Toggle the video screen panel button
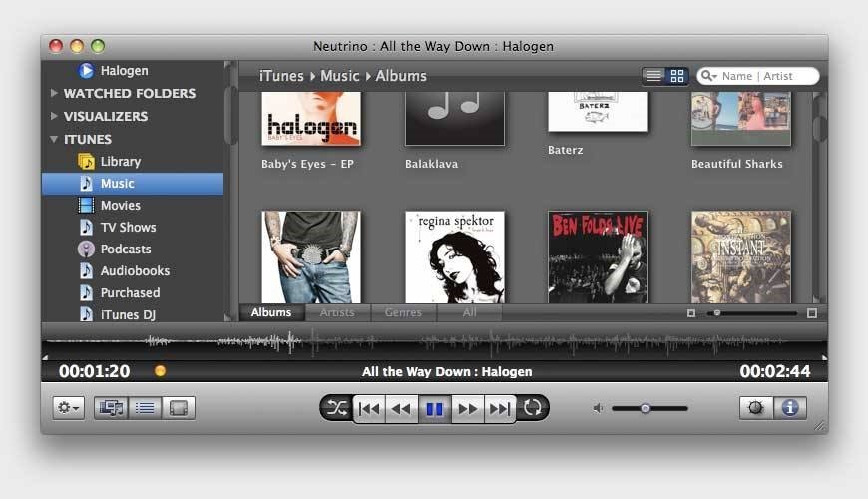This screenshot has height=499, width=868. [x=179, y=408]
